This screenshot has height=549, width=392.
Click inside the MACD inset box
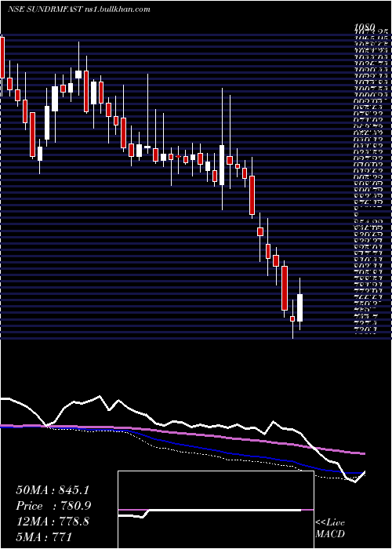click(x=216, y=510)
